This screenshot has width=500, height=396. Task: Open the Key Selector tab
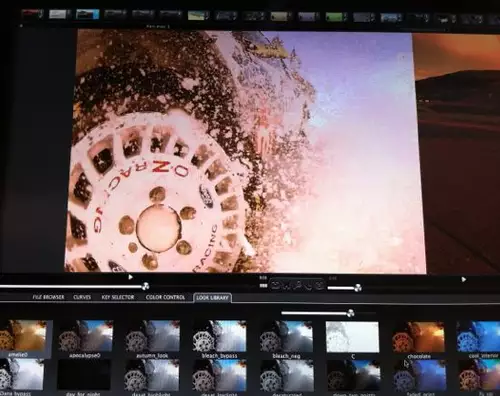point(118,297)
